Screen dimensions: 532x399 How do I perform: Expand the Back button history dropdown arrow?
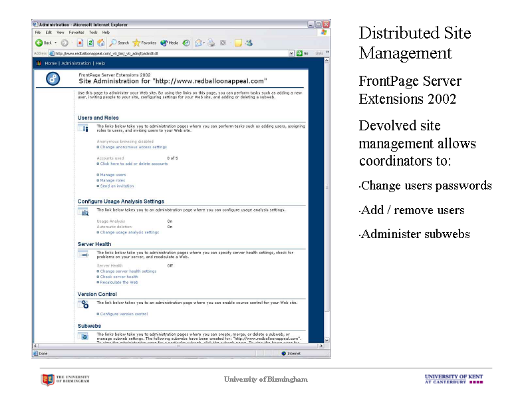pyautogui.click(x=56, y=43)
